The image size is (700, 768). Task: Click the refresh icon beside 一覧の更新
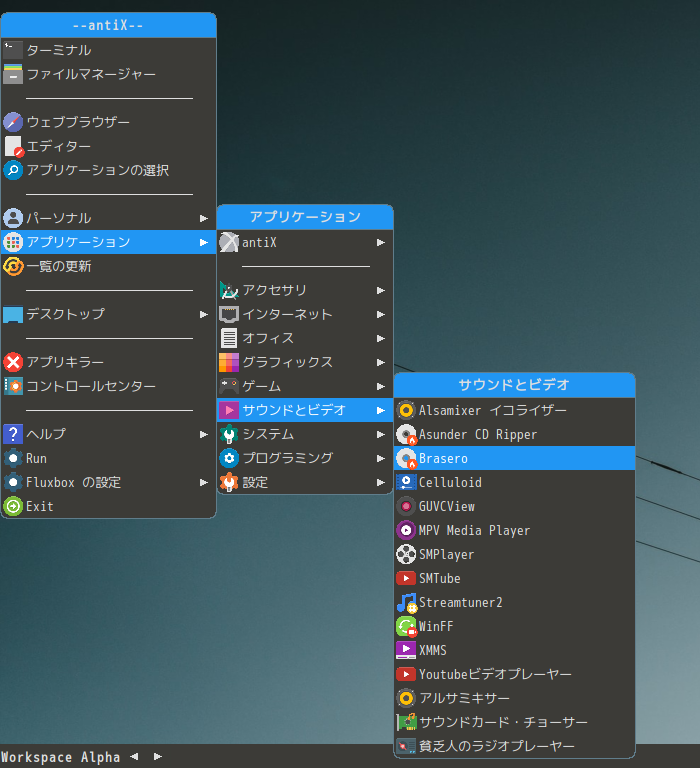coord(13,266)
